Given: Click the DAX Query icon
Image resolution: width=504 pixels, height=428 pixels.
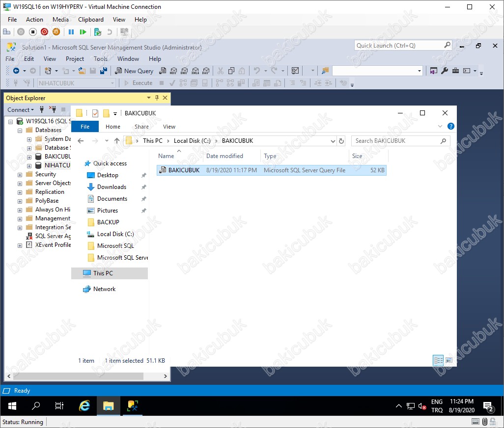Looking at the screenshot, I should point(206,71).
